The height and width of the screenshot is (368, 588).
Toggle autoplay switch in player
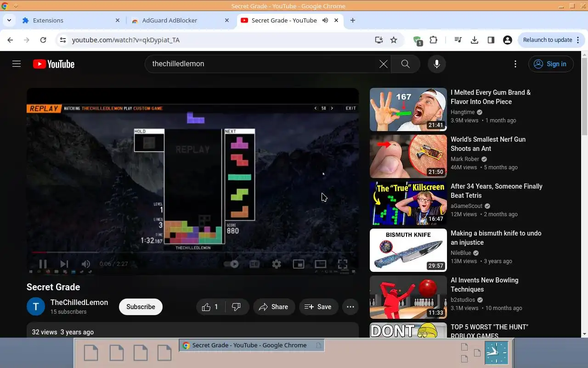(x=231, y=264)
